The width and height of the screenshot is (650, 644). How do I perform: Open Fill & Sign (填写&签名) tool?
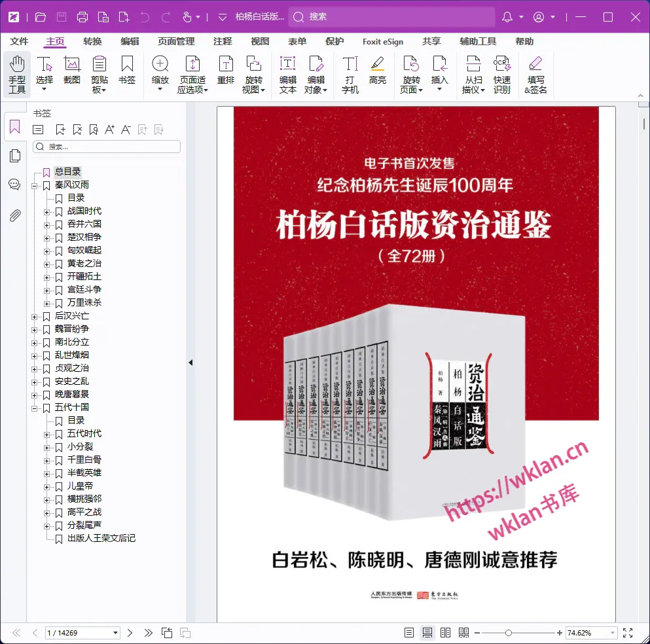pos(535,74)
